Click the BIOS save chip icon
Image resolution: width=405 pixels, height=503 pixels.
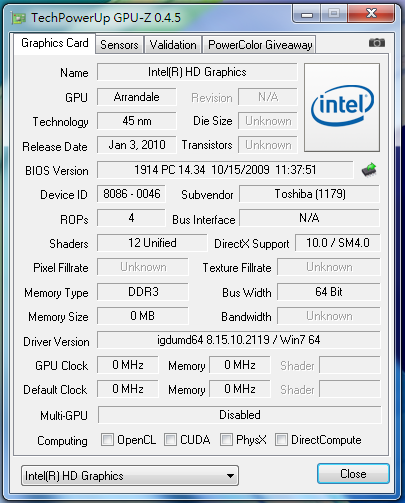(x=369, y=170)
